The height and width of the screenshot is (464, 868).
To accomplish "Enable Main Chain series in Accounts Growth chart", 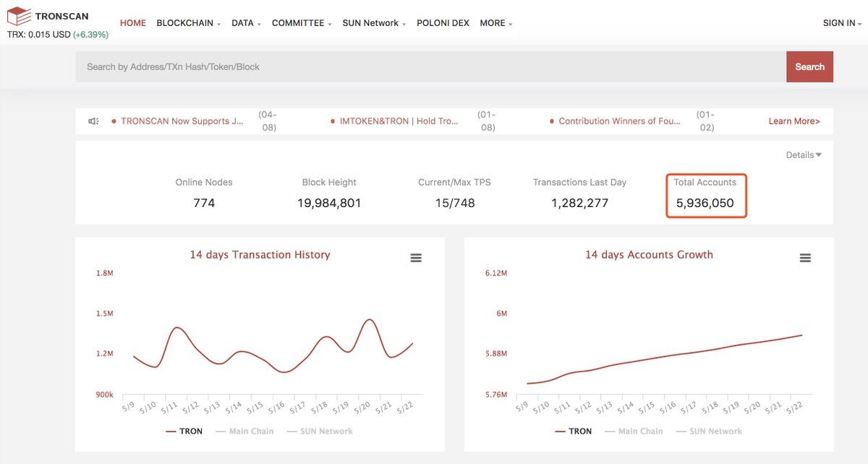I will point(640,431).
